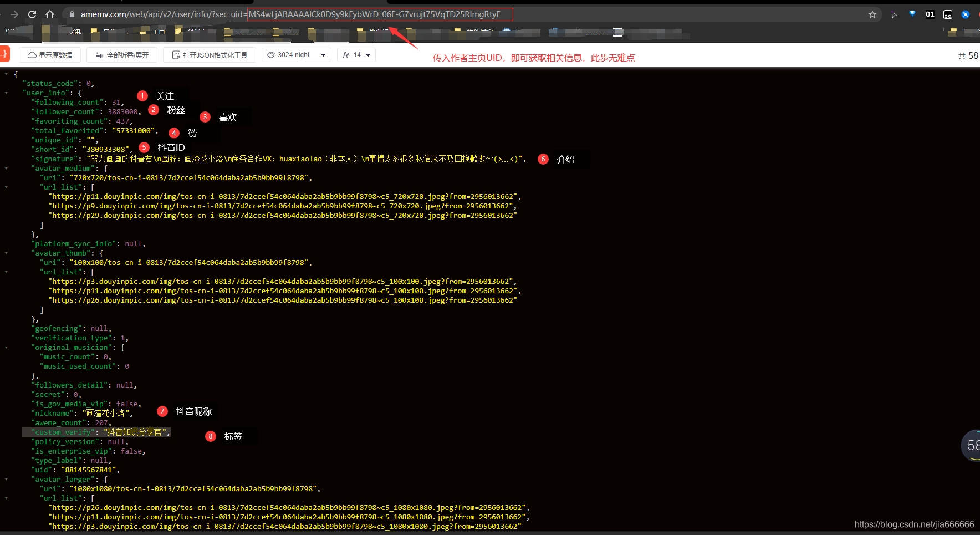
Task: Open the font size 14 dropdown
Action: click(x=356, y=55)
